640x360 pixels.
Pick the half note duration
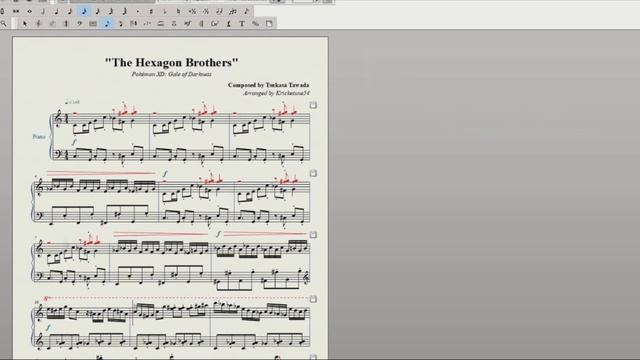43,11
